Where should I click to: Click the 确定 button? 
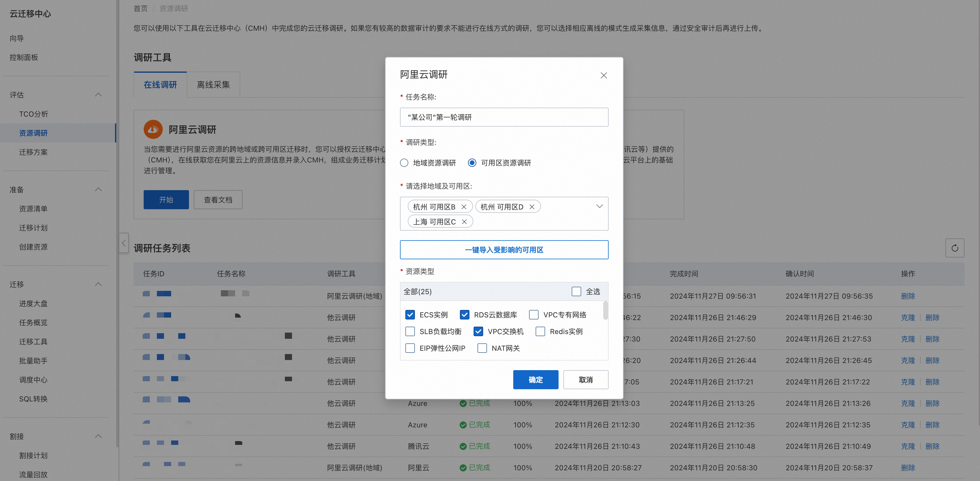535,379
